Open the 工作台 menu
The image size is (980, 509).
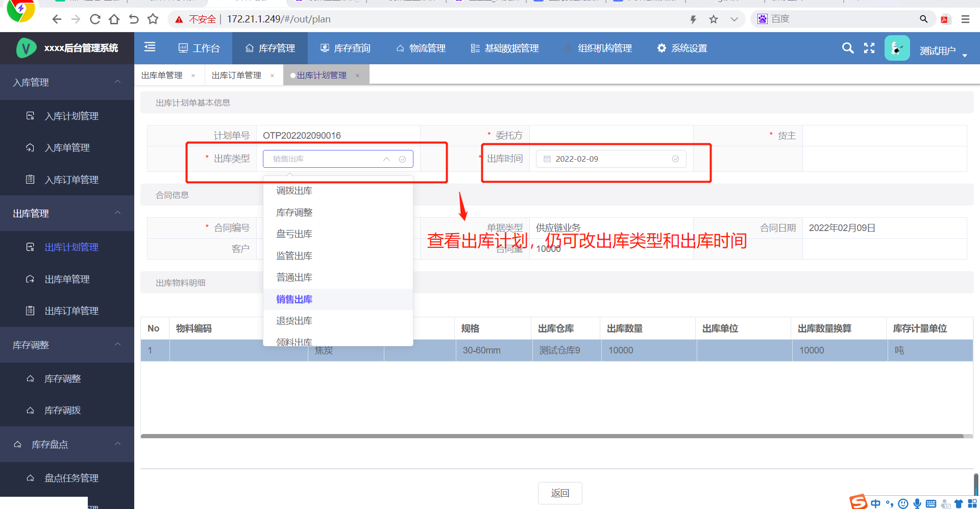click(199, 48)
